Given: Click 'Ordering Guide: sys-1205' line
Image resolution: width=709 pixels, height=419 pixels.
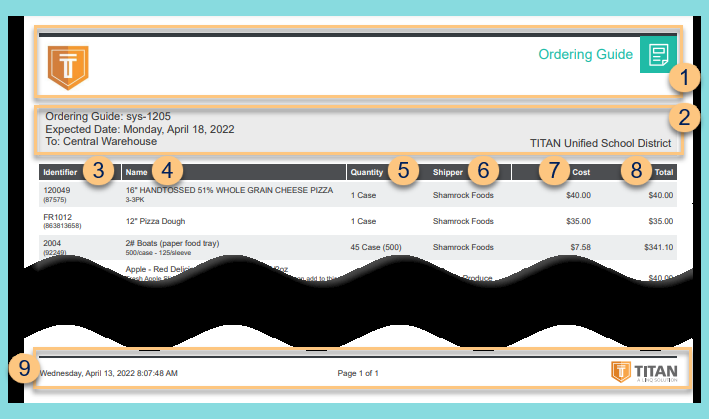Looking at the screenshot, I should point(108,116).
